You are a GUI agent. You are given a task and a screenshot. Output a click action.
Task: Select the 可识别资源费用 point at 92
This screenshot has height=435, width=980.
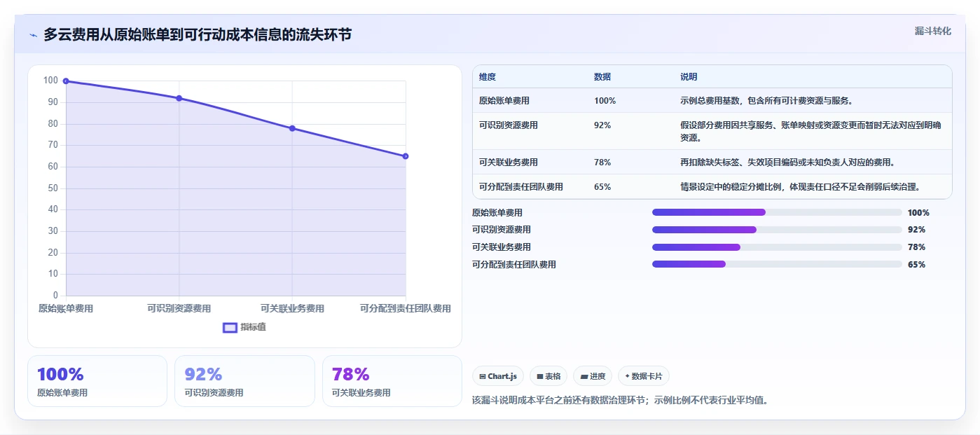tap(179, 98)
